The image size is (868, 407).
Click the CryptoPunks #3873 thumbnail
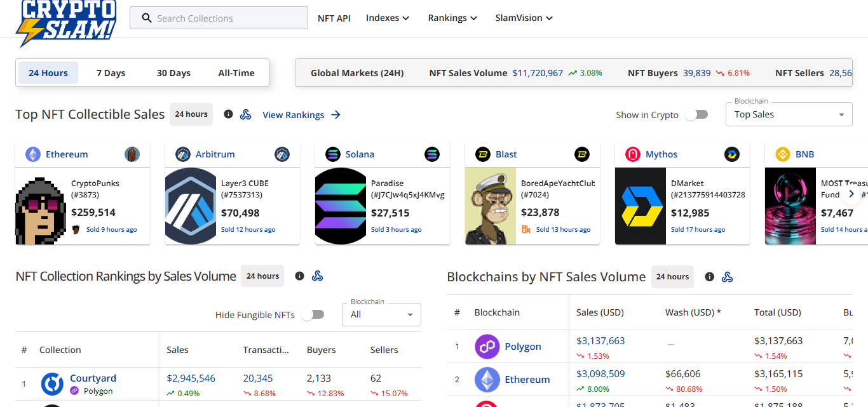(x=41, y=206)
